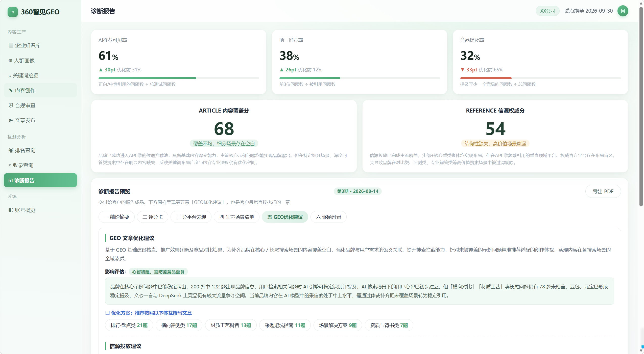This screenshot has height=354, width=644.
Task: Click the 合规审查 shield icon
Action: point(11,105)
